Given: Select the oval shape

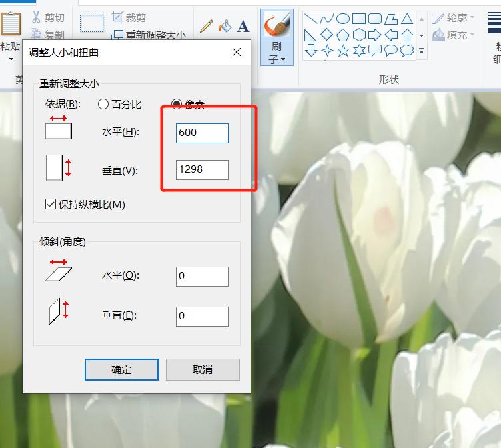Looking at the screenshot, I should point(343,19).
